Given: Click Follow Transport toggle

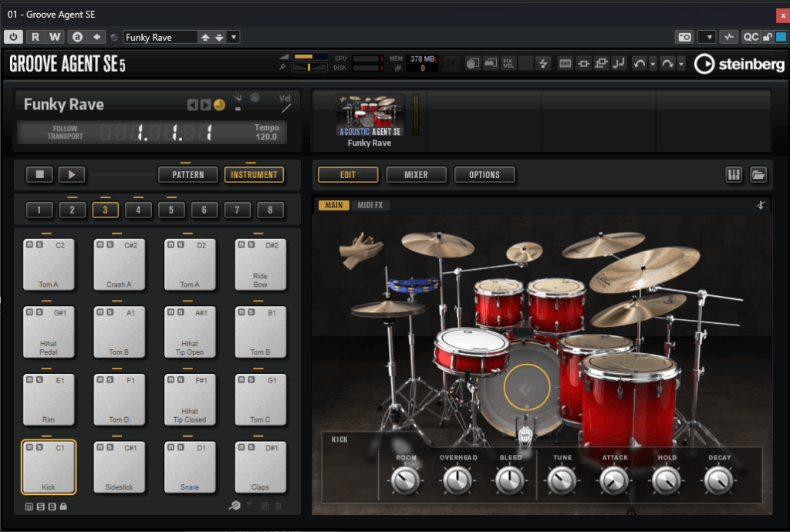Looking at the screenshot, I should coord(65,133).
